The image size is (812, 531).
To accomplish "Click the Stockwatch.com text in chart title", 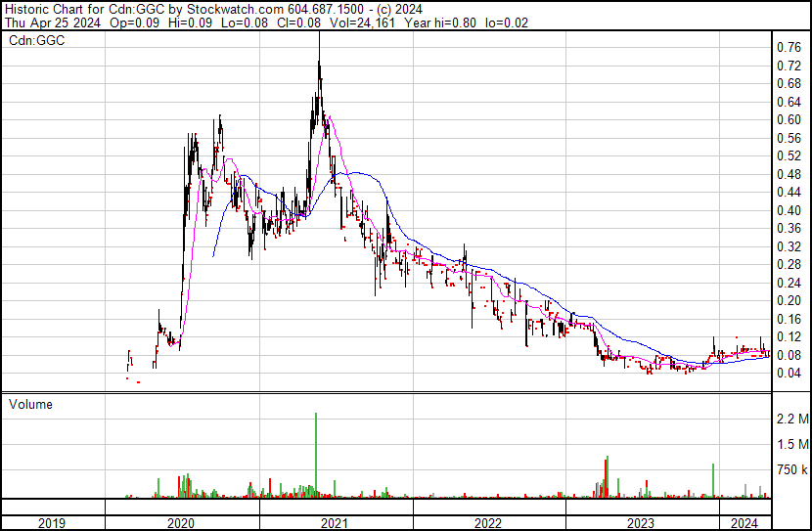I will tap(227, 8).
